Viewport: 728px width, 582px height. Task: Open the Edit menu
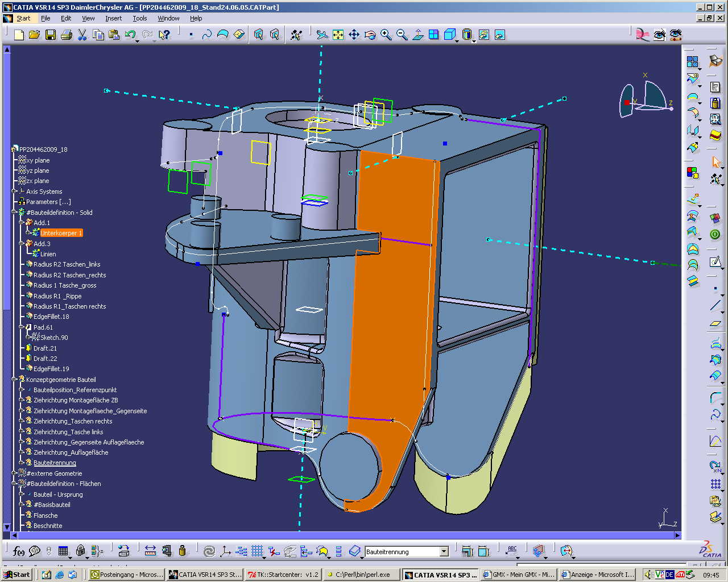(x=66, y=18)
